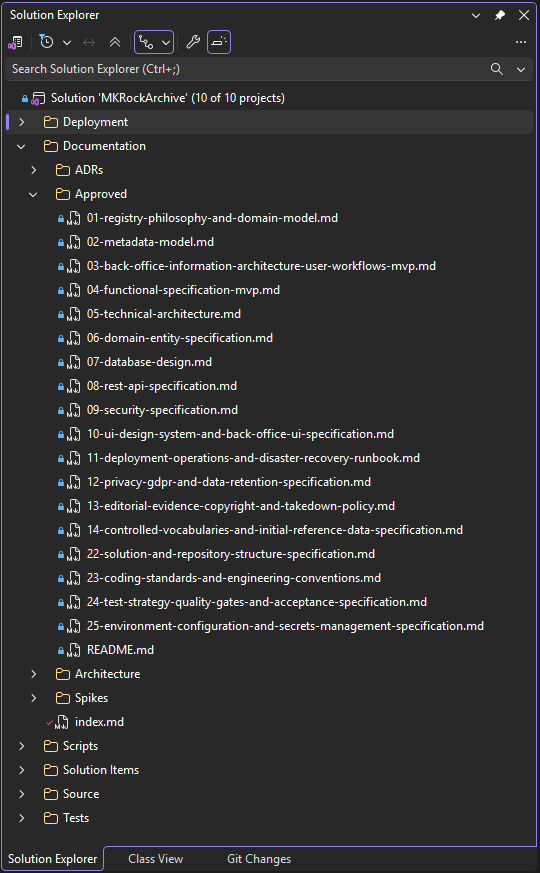
Task: Expand the Spikes folder arrow
Action: (x=34, y=698)
